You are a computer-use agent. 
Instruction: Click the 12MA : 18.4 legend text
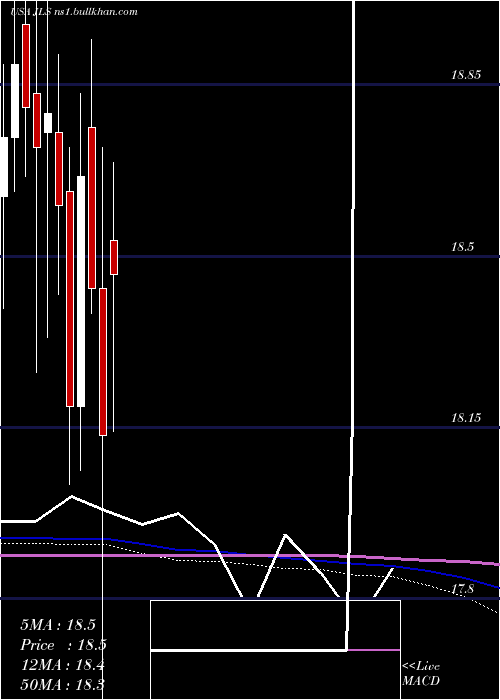pos(62,665)
